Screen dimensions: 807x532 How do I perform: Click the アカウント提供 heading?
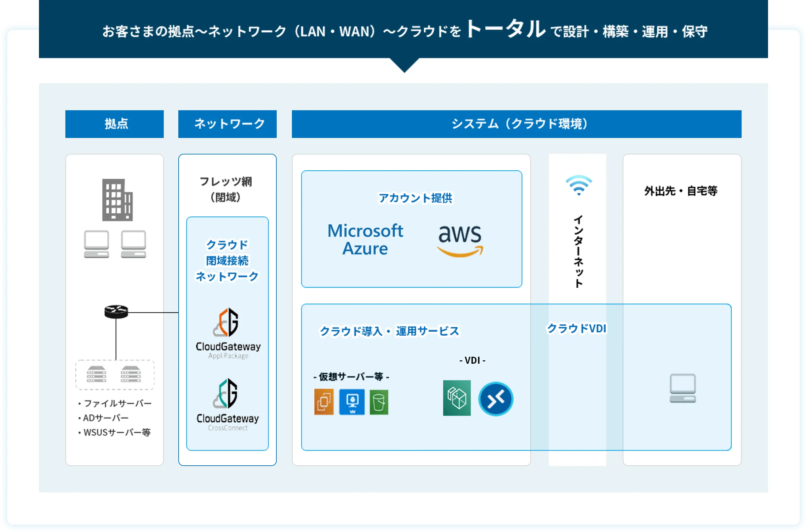(415, 198)
